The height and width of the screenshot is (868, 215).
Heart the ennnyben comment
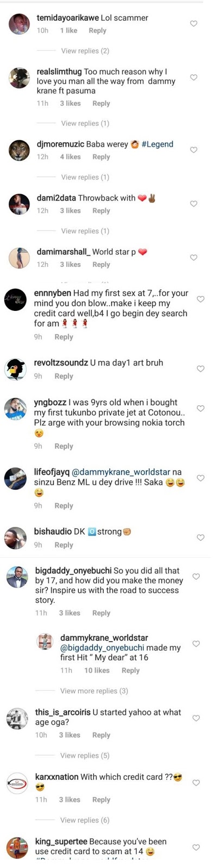200,299
